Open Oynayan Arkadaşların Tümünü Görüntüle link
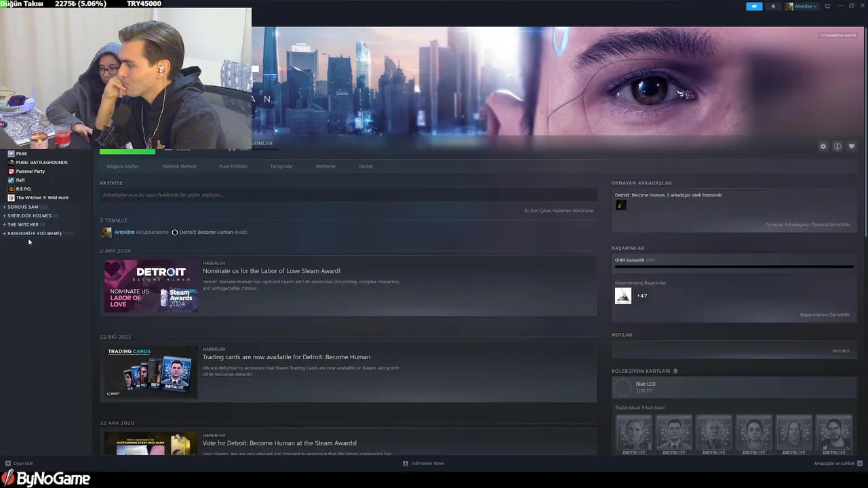Screen dimensions: 868x488 point(807,225)
